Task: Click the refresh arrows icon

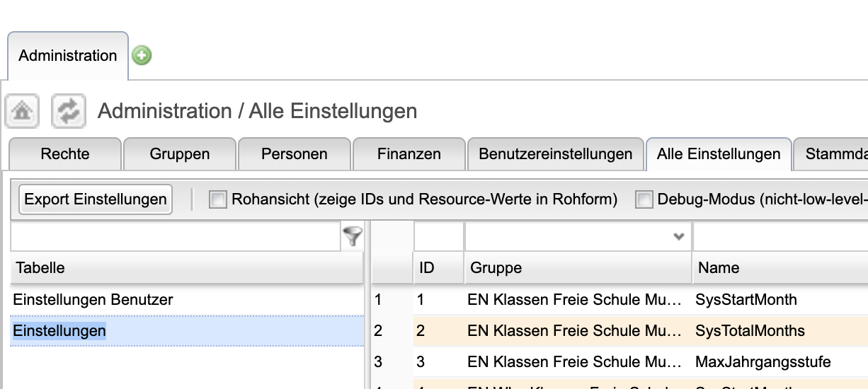Action: pos(69,111)
